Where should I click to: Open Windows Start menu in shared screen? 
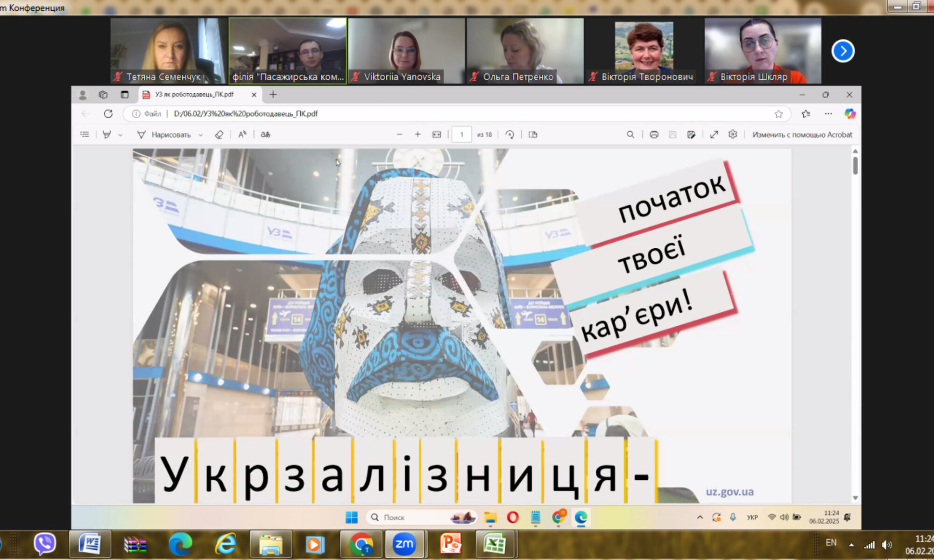(x=352, y=517)
